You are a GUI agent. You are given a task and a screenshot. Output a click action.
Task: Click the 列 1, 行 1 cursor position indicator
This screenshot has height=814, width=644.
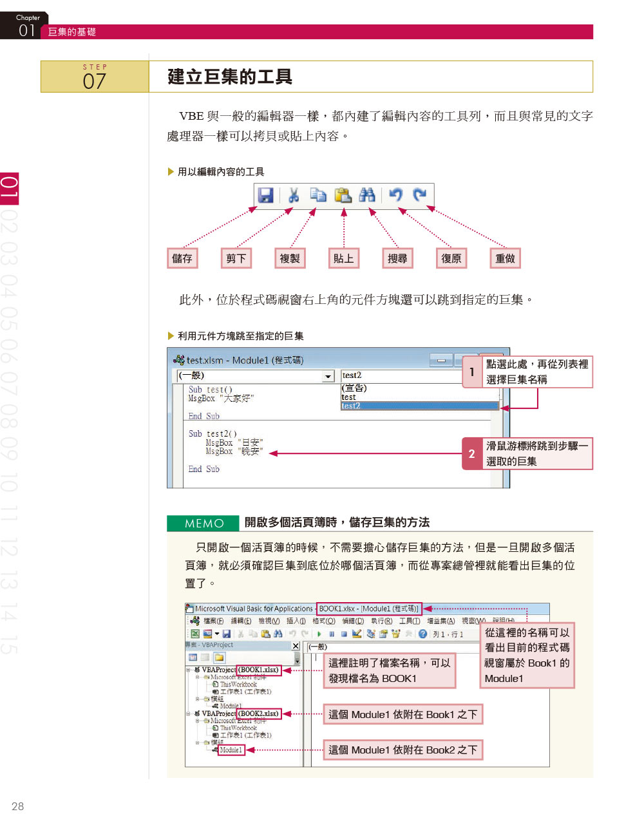point(448,634)
